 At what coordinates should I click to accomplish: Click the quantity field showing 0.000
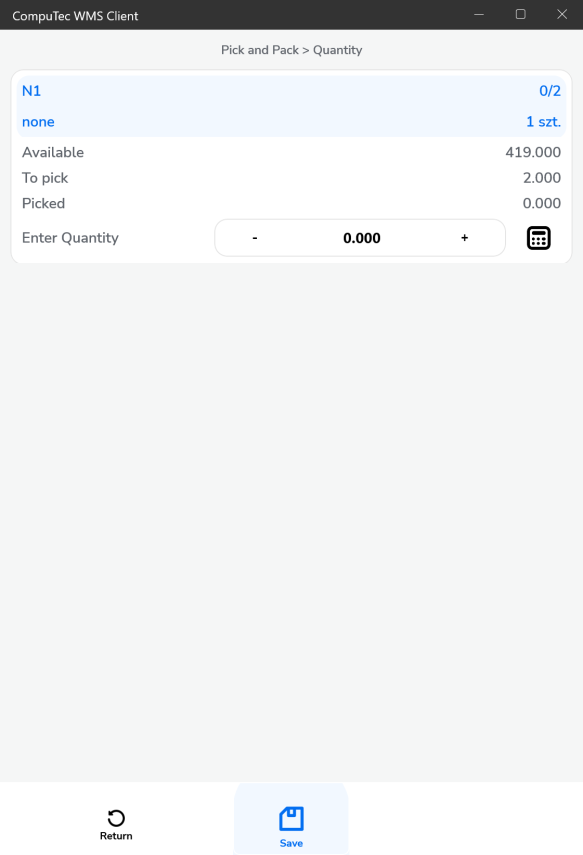tap(359, 237)
